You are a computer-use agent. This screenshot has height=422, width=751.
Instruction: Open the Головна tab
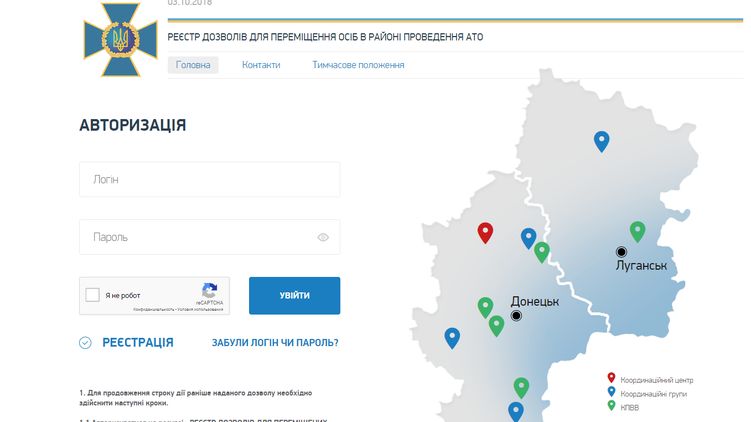pyautogui.click(x=193, y=65)
